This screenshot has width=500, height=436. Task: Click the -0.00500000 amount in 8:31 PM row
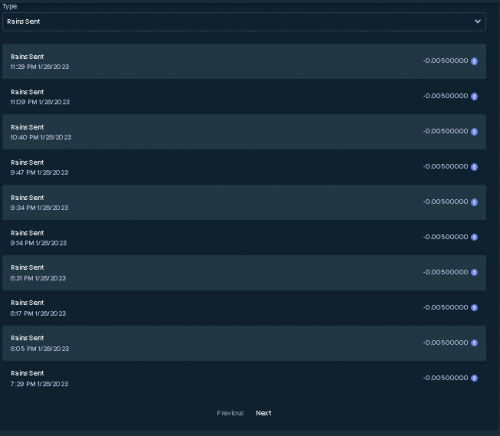coord(446,272)
